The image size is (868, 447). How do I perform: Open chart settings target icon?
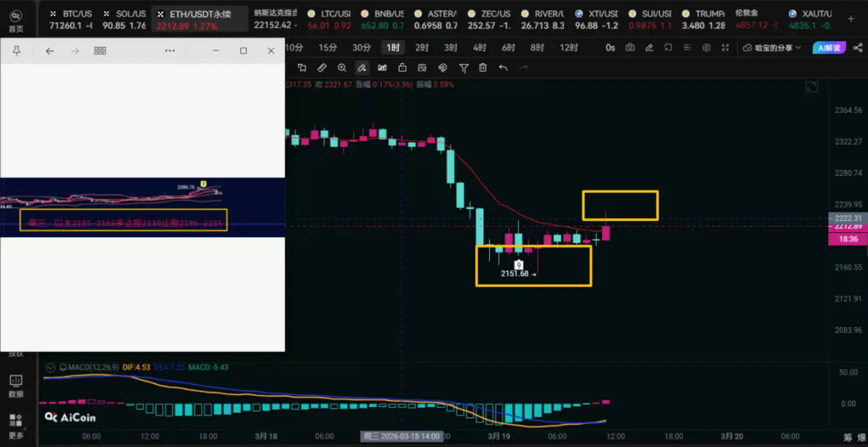pos(706,48)
